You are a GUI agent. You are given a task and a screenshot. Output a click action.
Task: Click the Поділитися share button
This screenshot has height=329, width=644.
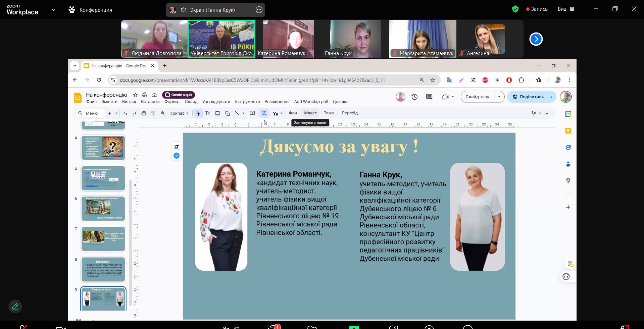[527, 97]
